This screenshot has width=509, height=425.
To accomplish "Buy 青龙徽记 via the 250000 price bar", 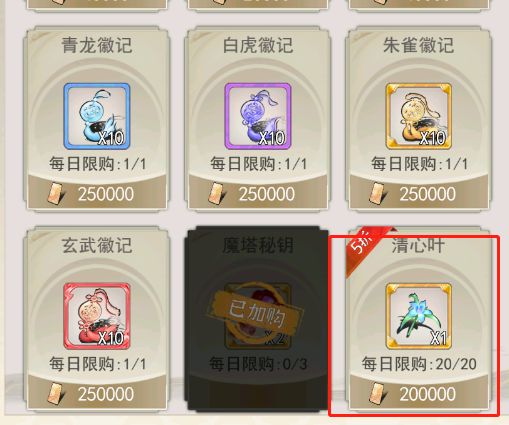I will click(97, 193).
